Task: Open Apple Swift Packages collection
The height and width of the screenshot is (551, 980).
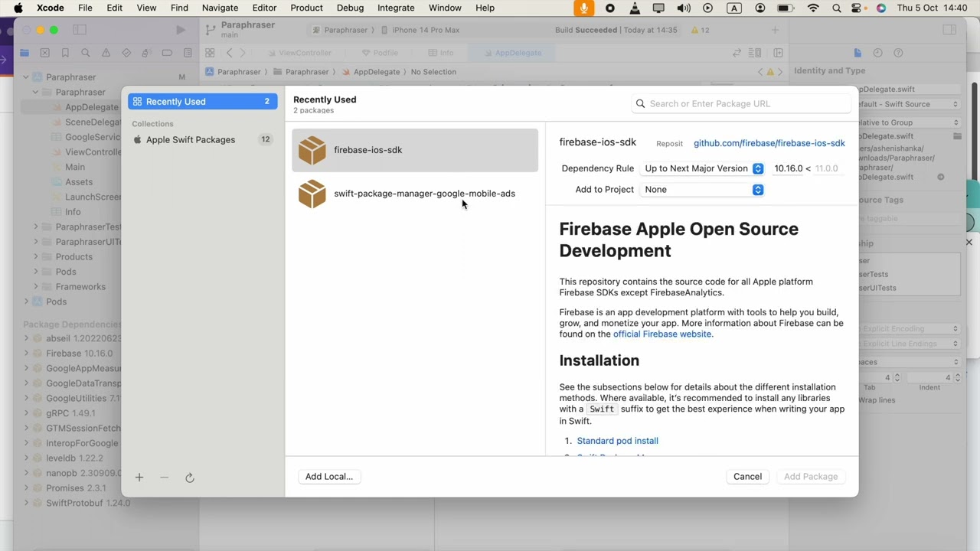Action: click(x=203, y=139)
